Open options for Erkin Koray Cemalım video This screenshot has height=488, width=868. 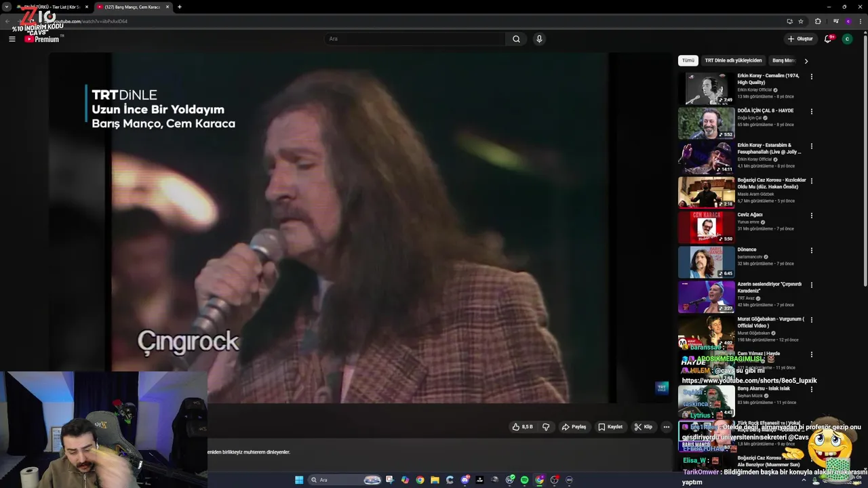click(811, 77)
